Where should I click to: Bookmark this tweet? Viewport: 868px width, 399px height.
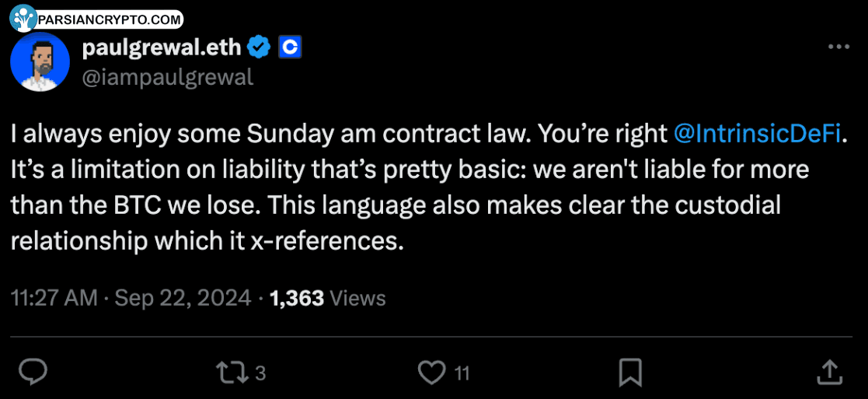click(x=629, y=373)
